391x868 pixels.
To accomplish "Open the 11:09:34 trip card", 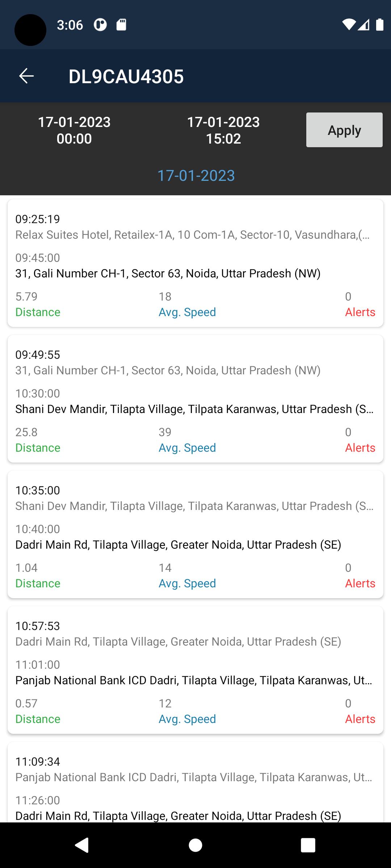I will coord(195,781).
